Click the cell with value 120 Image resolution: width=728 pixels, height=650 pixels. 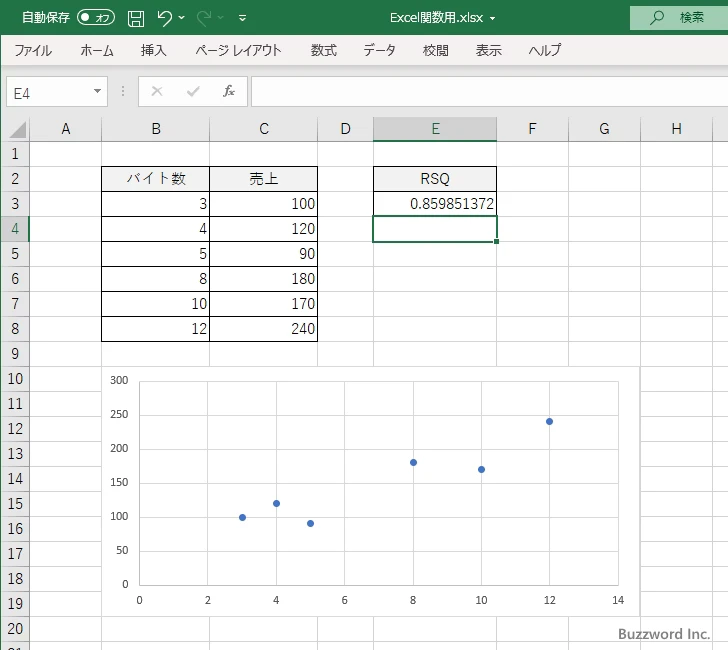coord(264,229)
